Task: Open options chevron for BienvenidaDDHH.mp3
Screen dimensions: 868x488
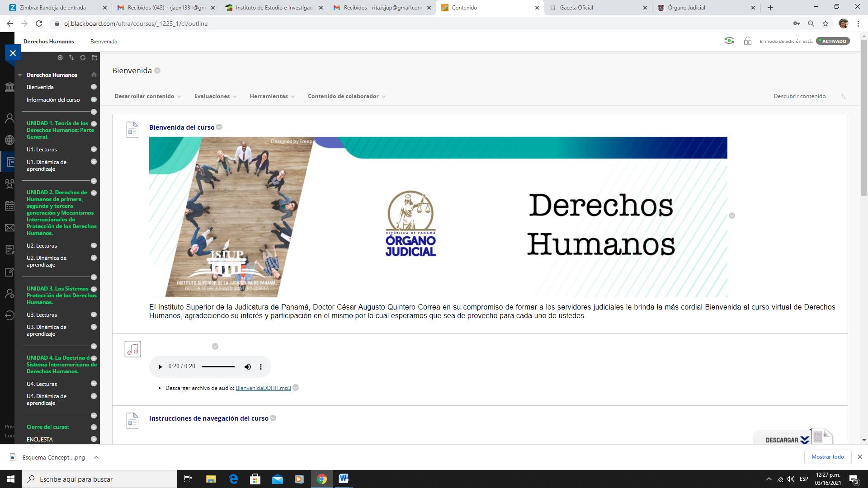Action: click(296, 388)
